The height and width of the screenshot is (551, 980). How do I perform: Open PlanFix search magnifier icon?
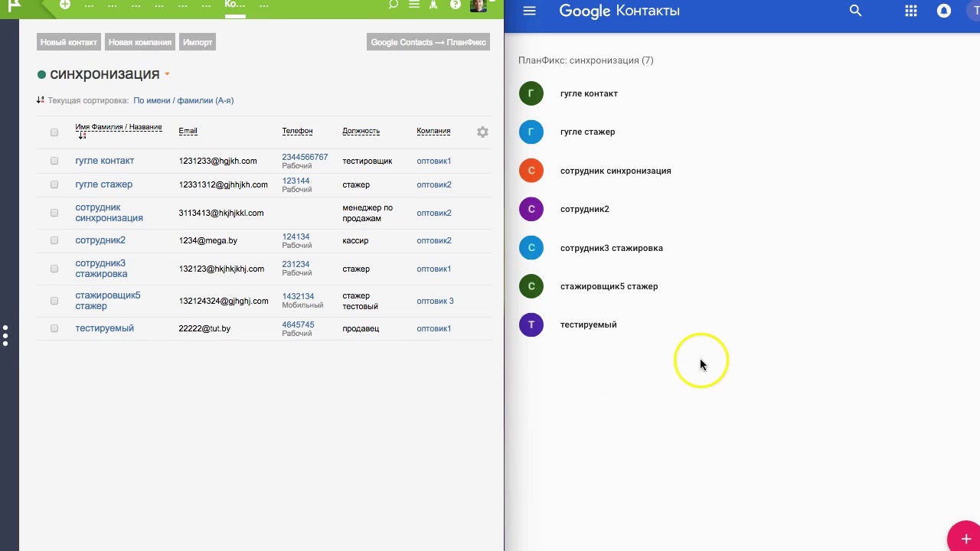coord(394,5)
